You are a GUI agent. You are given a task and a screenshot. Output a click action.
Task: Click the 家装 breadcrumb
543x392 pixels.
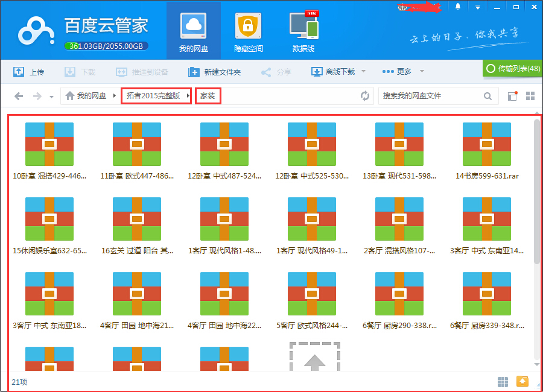click(x=208, y=95)
